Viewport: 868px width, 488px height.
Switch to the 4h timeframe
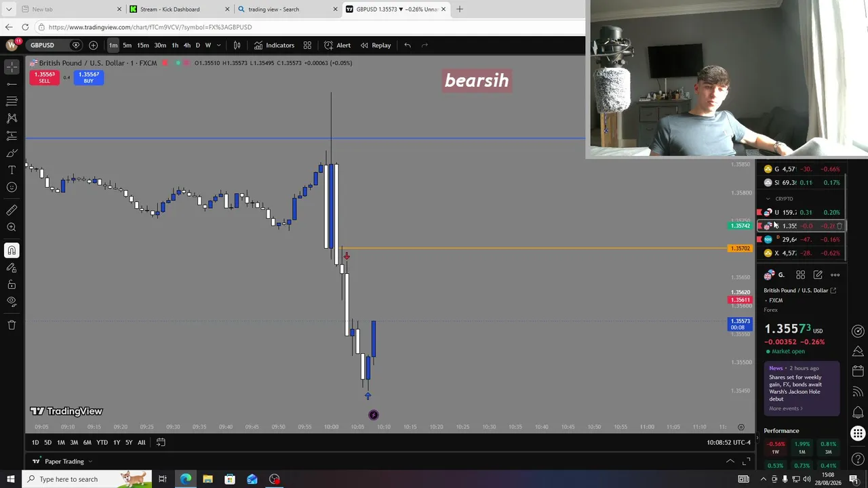pos(186,45)
